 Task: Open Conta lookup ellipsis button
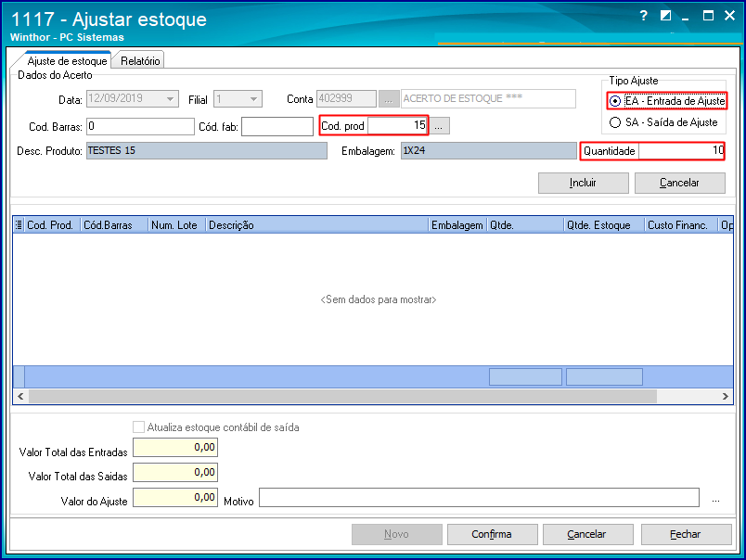389,99
